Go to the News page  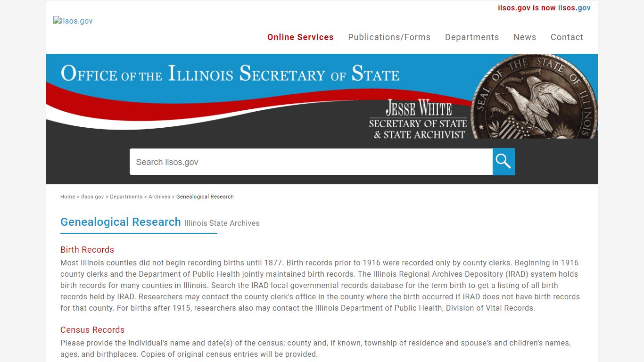[525, 37]
